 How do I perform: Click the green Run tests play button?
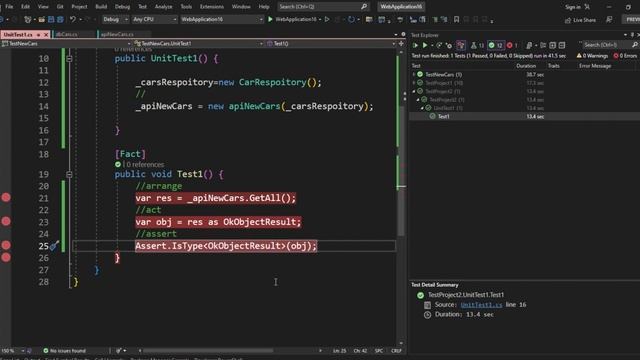[425, 45]
